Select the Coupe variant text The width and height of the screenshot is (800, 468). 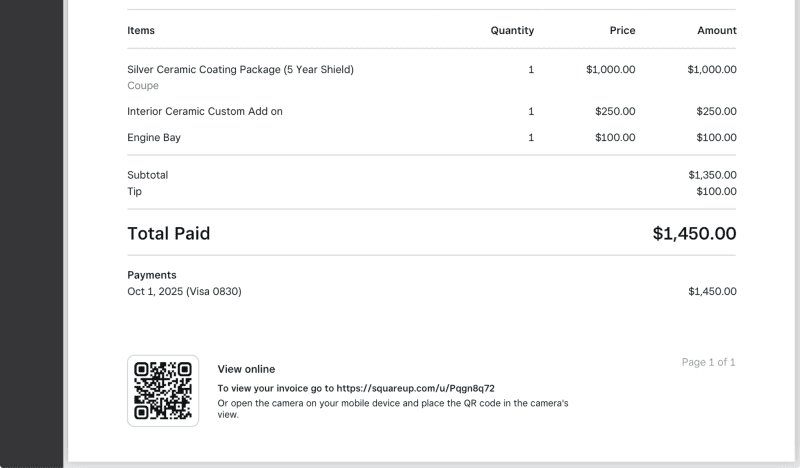point(143,86)
